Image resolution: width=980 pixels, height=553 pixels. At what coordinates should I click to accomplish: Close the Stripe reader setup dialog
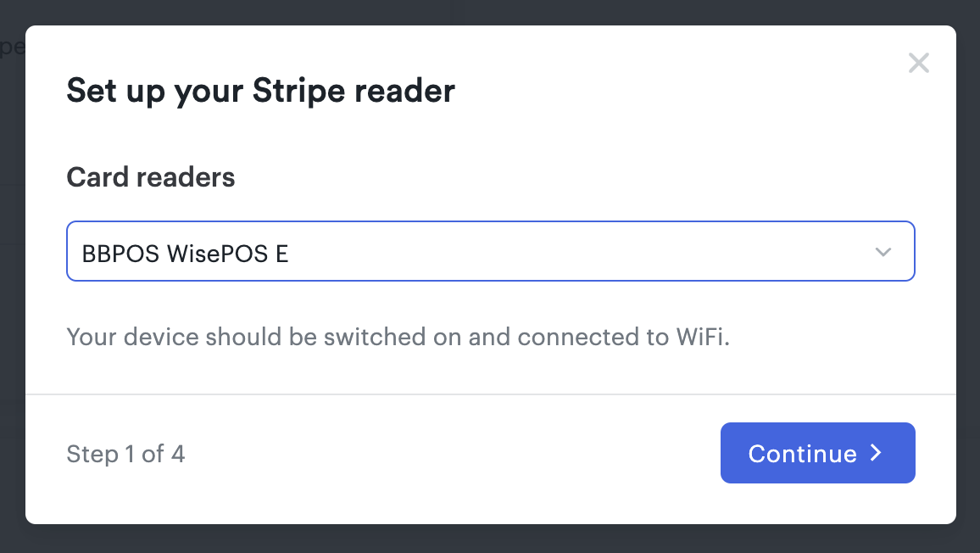pos(918,63)
